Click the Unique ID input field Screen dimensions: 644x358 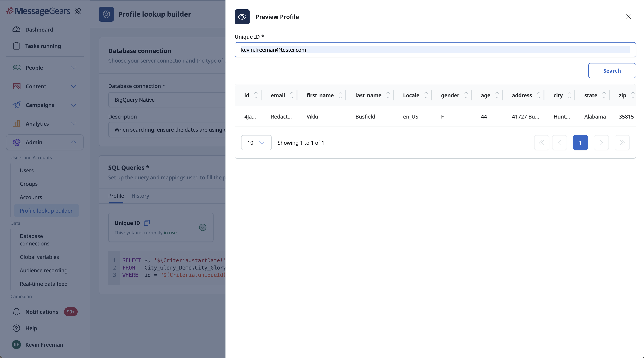(x=435, y=50)
